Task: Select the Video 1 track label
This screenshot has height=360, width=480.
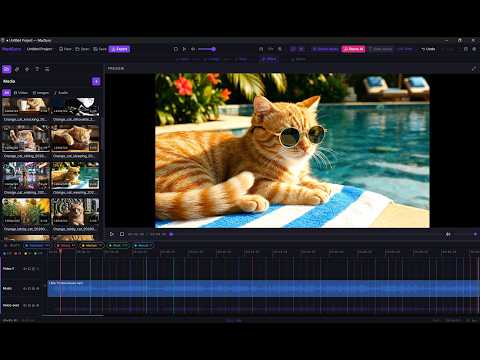Action: pos(9,269)
